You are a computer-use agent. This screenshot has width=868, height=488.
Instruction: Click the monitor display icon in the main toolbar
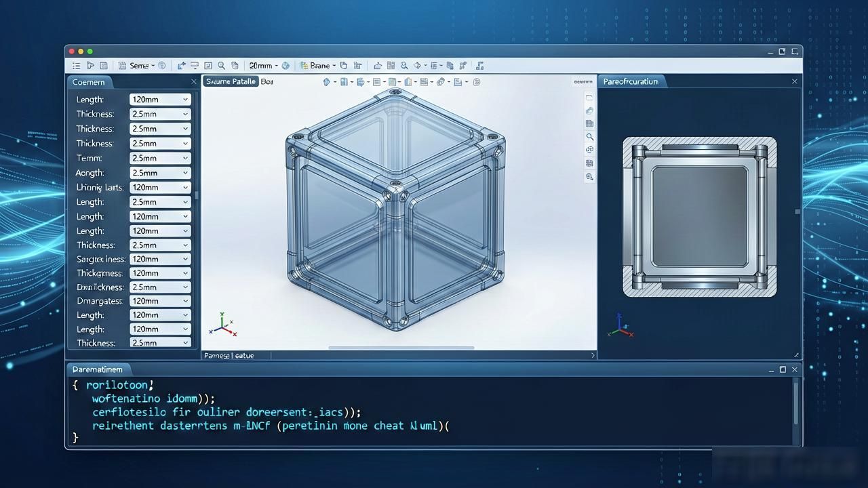[x=194, y=65]
